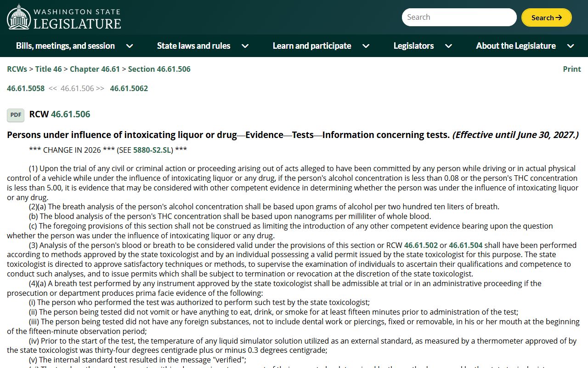Follow RCW 46.61.504 reference link
This screenshot has height=368, width=588.
[466, 245]
